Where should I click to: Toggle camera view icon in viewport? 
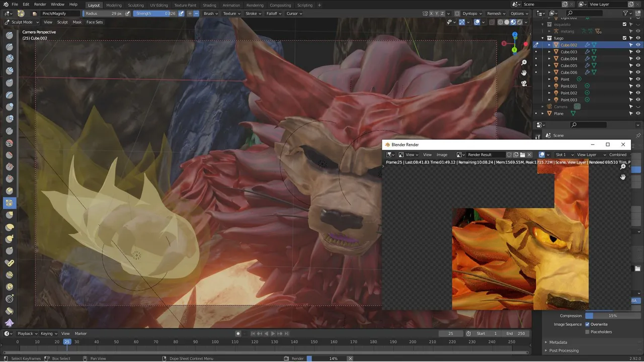point(524,83)
